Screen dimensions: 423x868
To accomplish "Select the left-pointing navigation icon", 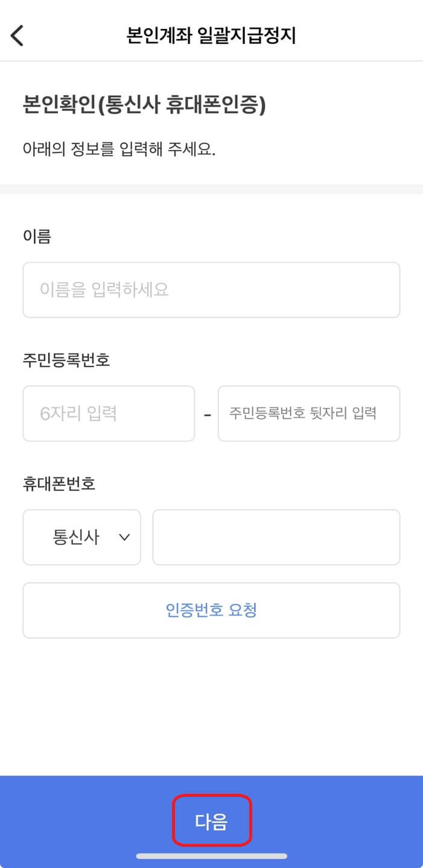I will (16, 34).
